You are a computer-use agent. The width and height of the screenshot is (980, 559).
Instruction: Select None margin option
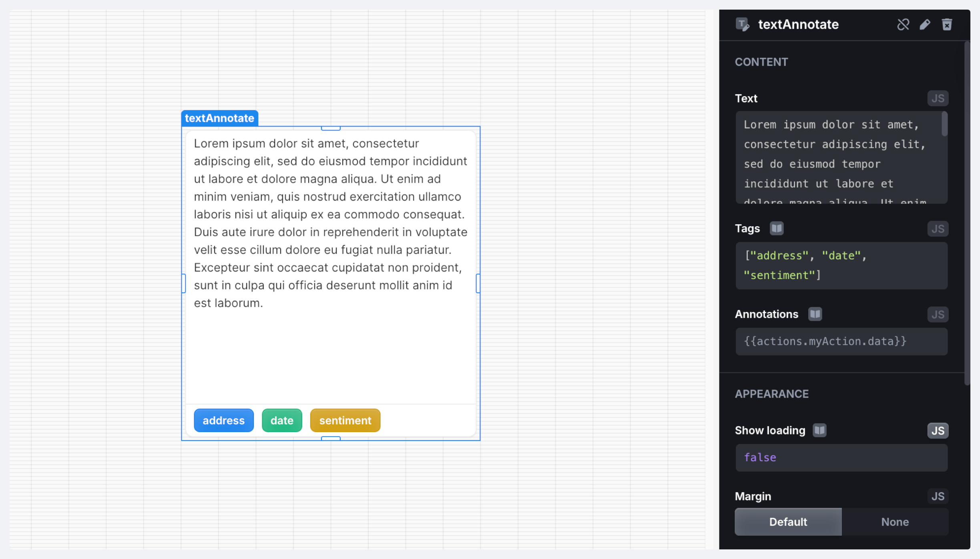coord(895,522)
